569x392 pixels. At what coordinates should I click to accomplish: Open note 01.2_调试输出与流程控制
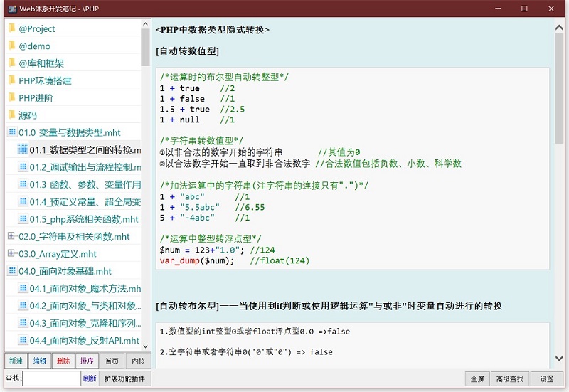(x=85, y=167)
